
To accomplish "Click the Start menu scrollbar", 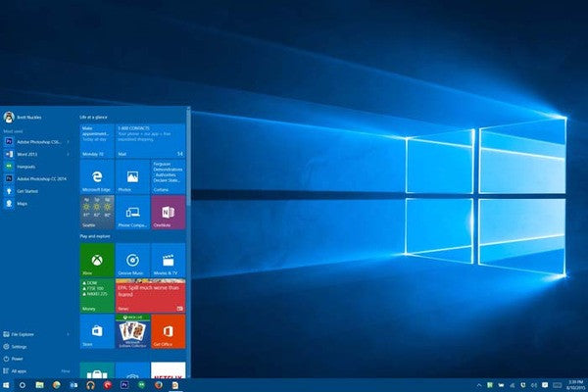I will (x=188, y=158).
